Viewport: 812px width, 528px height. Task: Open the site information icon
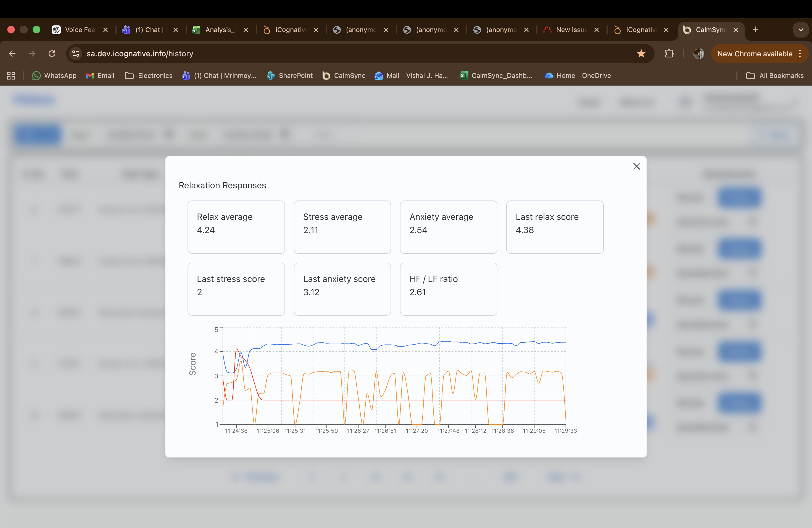(x=76, y=54)
